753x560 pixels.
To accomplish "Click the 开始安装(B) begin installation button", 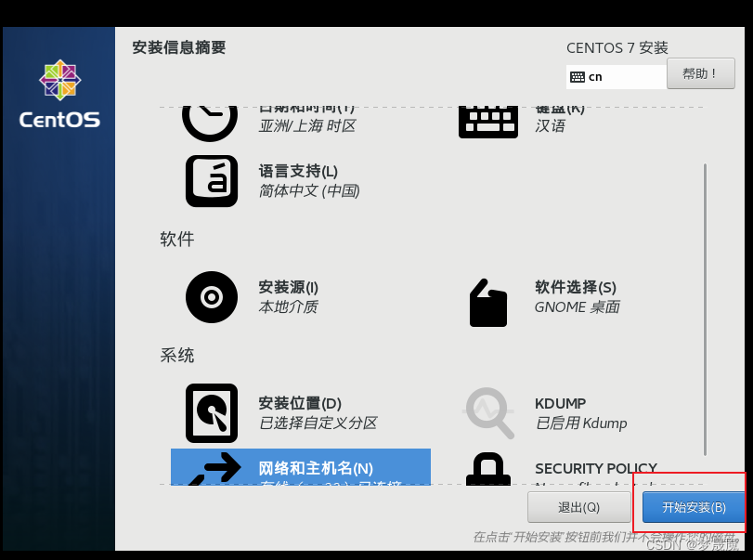I will click(x=694, y=507).
